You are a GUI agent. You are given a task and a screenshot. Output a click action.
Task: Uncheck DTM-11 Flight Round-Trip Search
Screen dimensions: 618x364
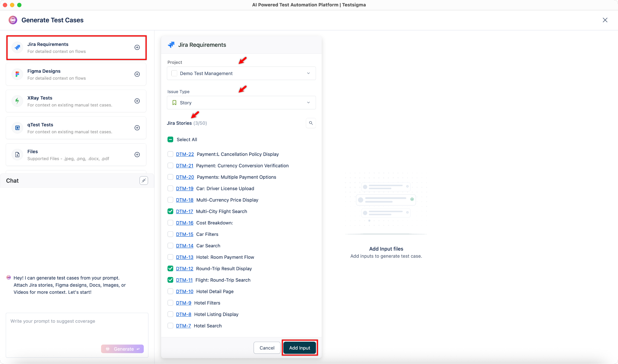(170, 280)
